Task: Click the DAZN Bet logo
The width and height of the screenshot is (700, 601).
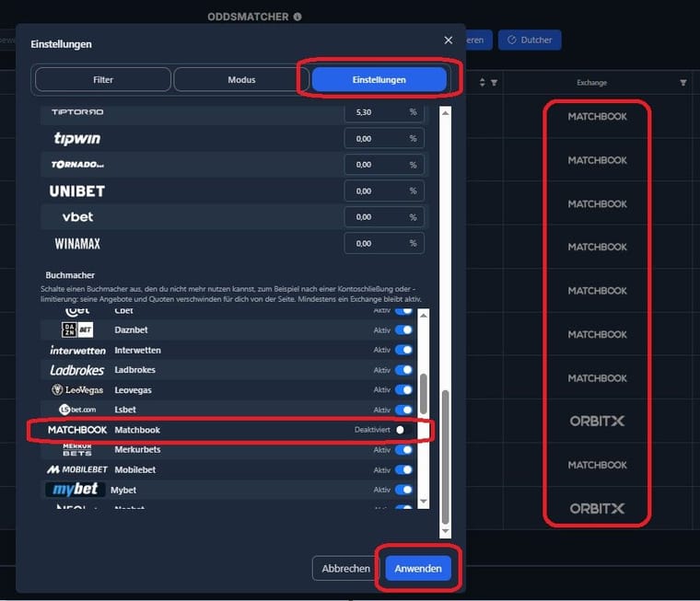Action: pos(77,330)
